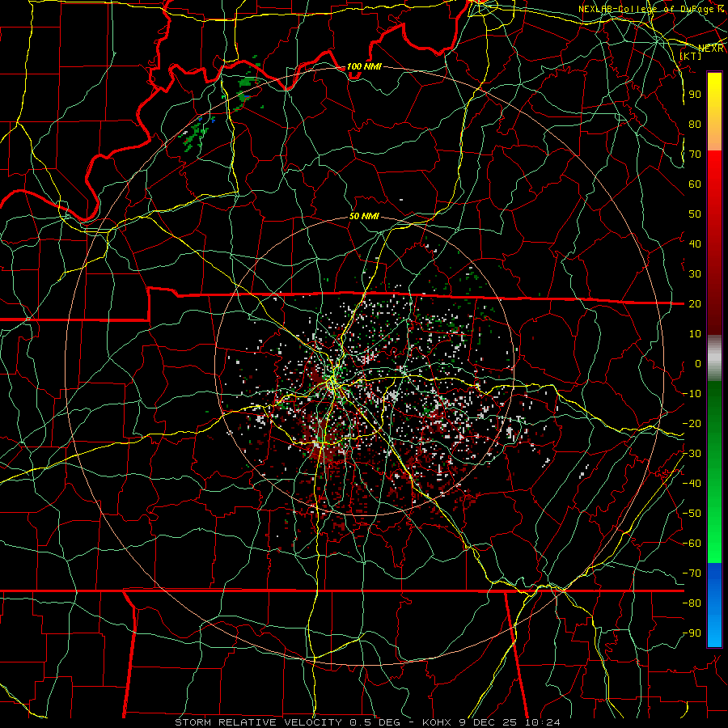Click the NEXR label above the scale
Screen dimensions: 728x728
point(711,49)
